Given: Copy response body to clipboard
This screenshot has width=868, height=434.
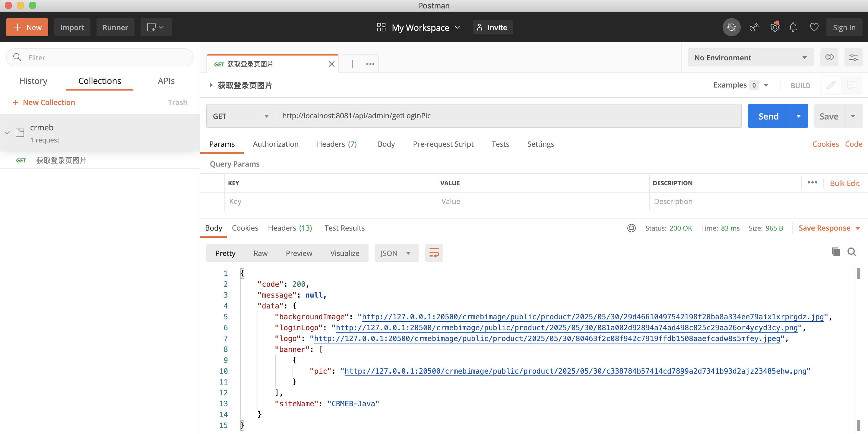Looking at the screenshot, I should coord(836,252).
